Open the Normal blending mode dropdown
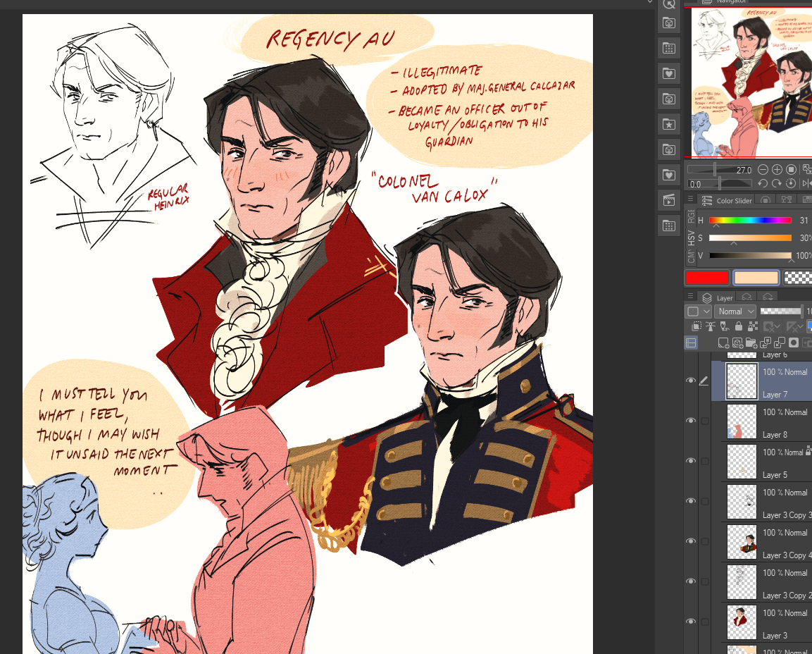This screenshot has width=812, height=654. [735, 311]
